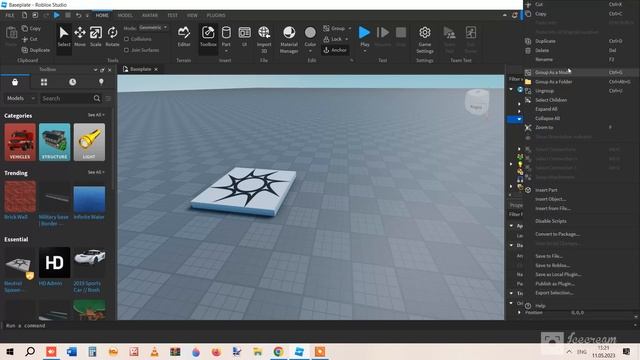
Task: Choose the Scale tool
Action: coord(96,36)
